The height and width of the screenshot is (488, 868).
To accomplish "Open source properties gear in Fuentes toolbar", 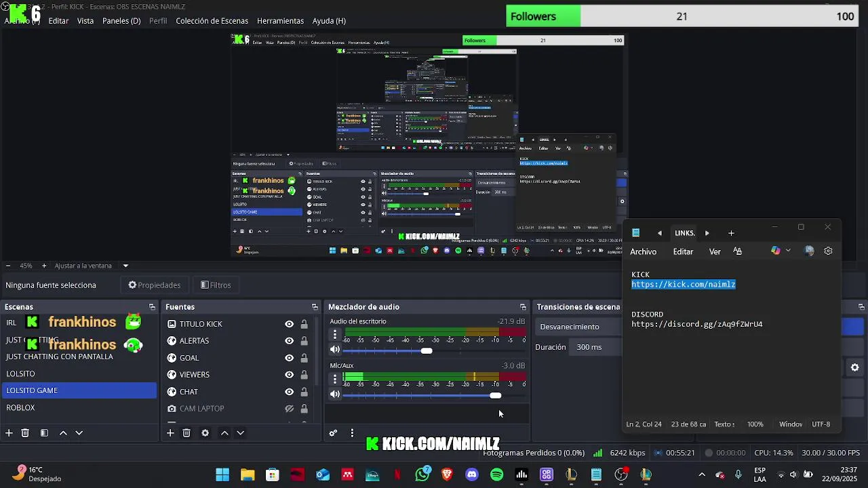I will [x=205, y=433].
